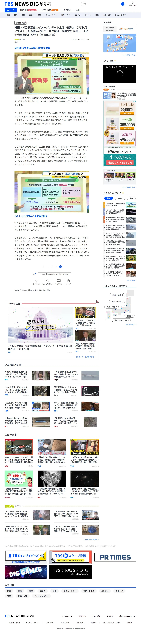Expand the 中部・甲信越 area button

(x=117, y=302)
